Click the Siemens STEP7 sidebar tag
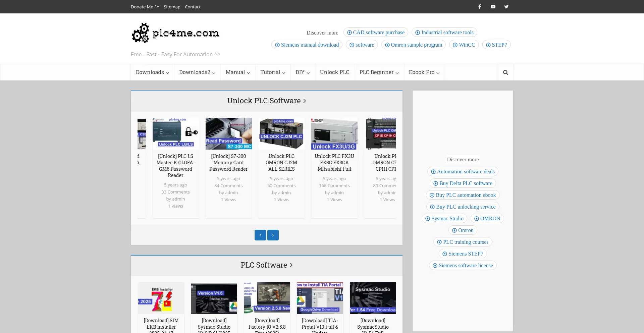 coord(463,254)
